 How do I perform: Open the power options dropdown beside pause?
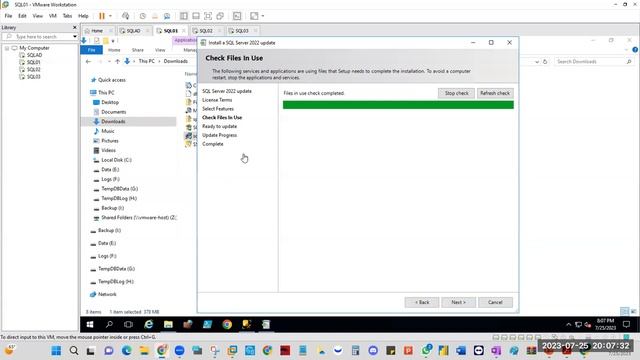(110, 16)
